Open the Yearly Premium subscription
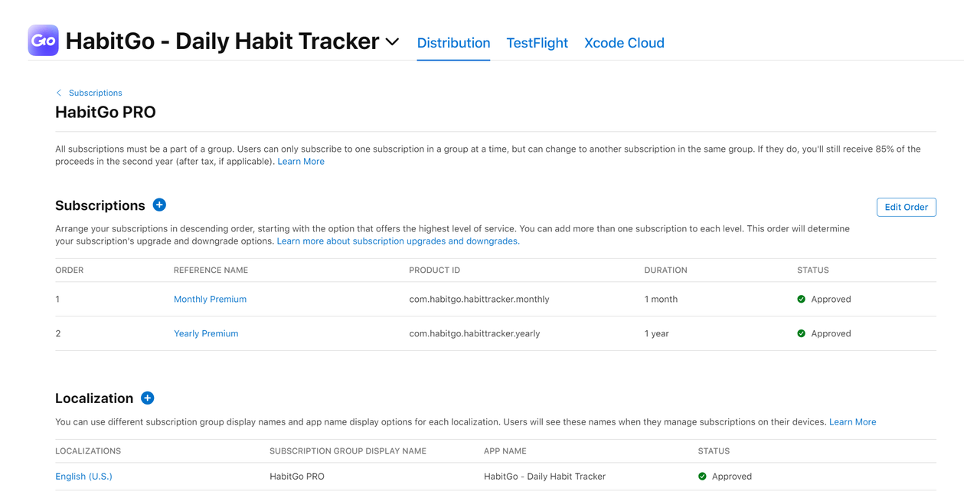 206,333
